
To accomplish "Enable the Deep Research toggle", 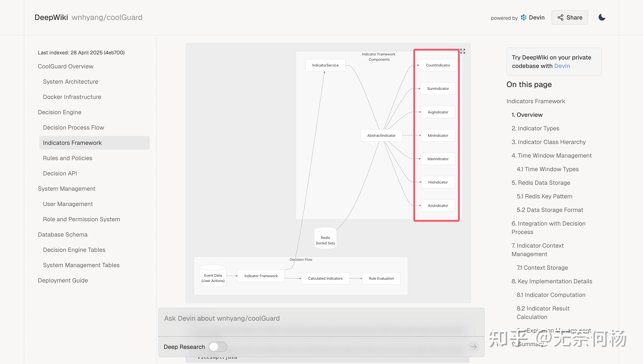I will point(218,347).
